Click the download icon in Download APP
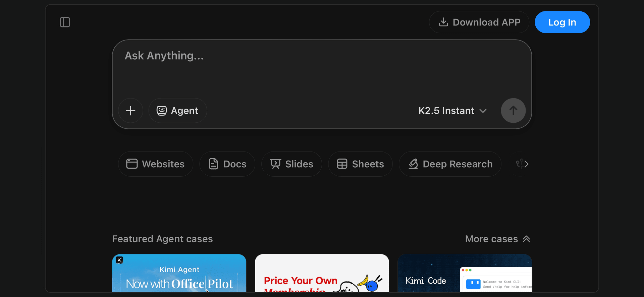 coord(443,22)
